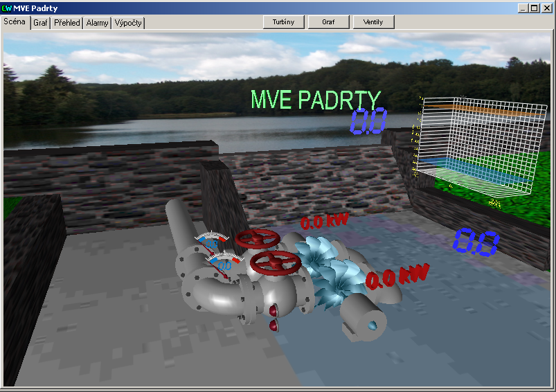Select the lower pressure gauge dial
Image resolution: width=556 pixels, height=392 pixels.
[x=223, y=262]
